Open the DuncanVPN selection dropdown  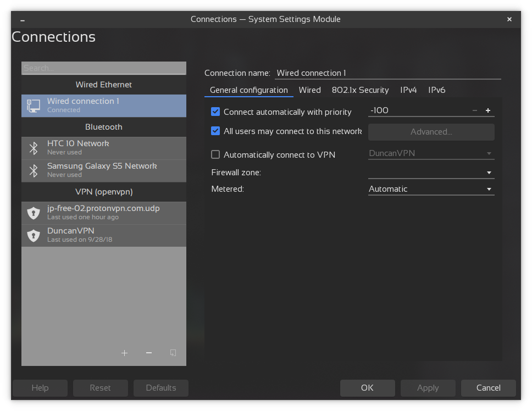pyautogui.click(x=488, y=153)
